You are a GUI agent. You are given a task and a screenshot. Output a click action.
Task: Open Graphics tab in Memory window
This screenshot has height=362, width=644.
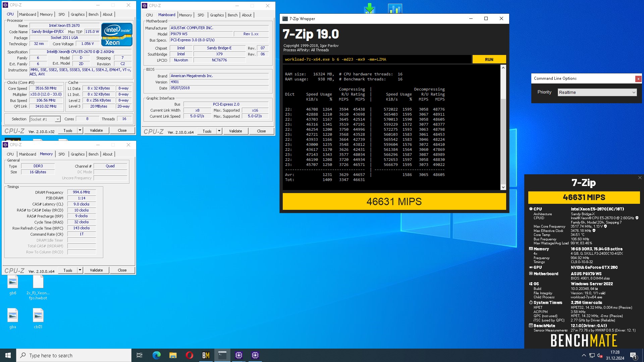[x=77, y=154]
